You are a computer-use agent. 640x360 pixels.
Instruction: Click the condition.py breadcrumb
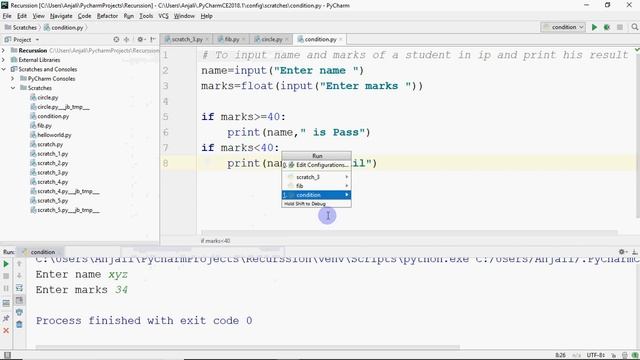(64, 27)
